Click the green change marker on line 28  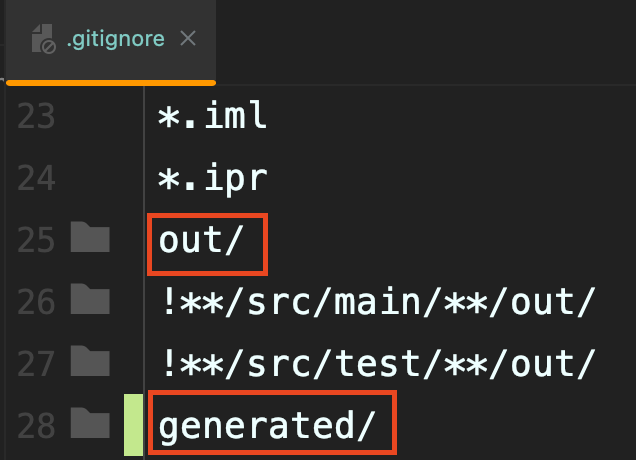[x=133, y=424]
